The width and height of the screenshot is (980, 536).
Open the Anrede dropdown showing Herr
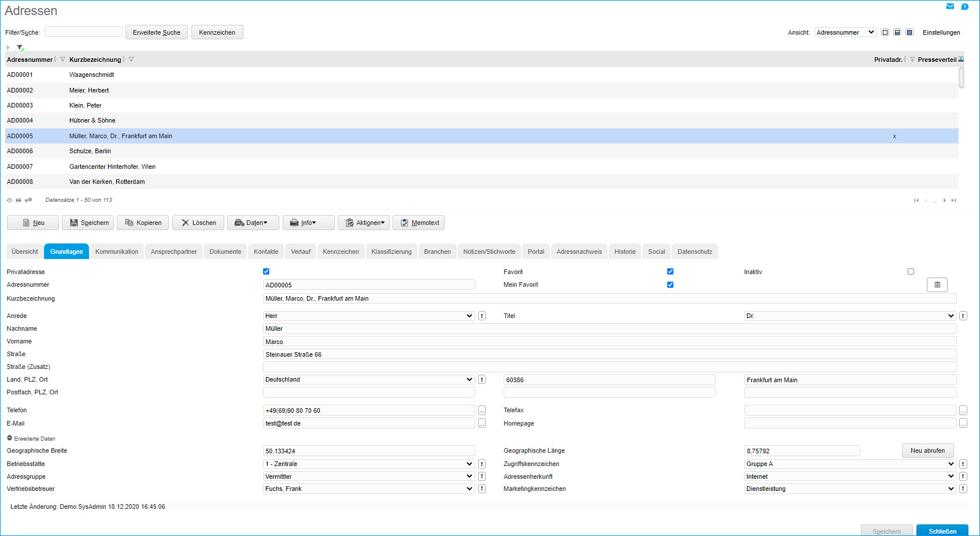click(x=369, y=316)
